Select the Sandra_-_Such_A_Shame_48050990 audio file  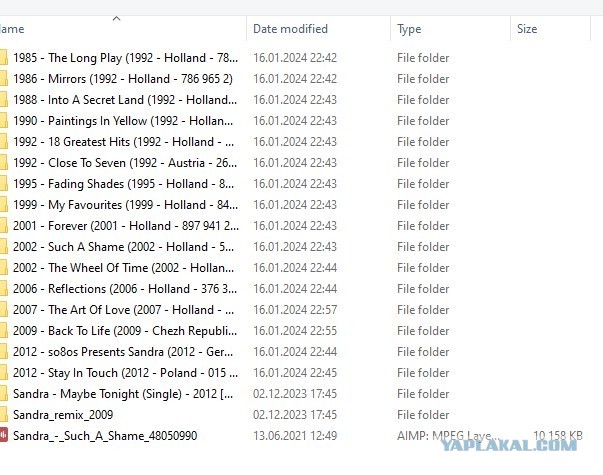pyautogui.click(x=105, y=436)
